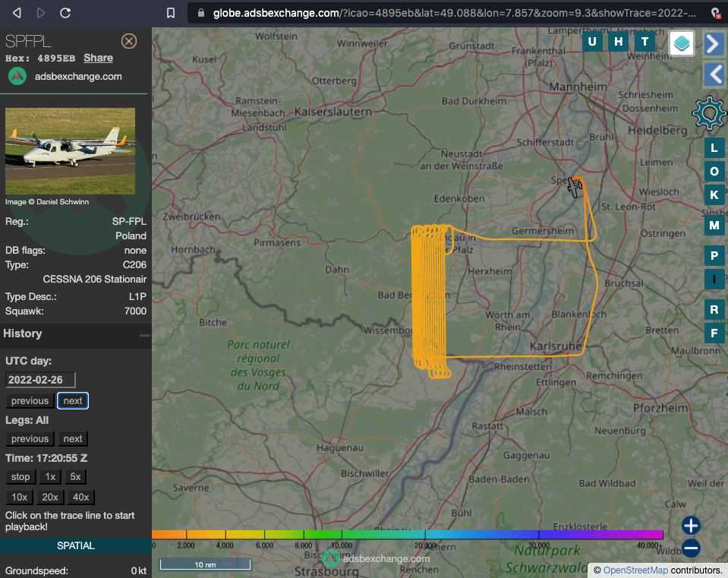Toggle the O map option
728x578 pixels.
tap(714, 172)
